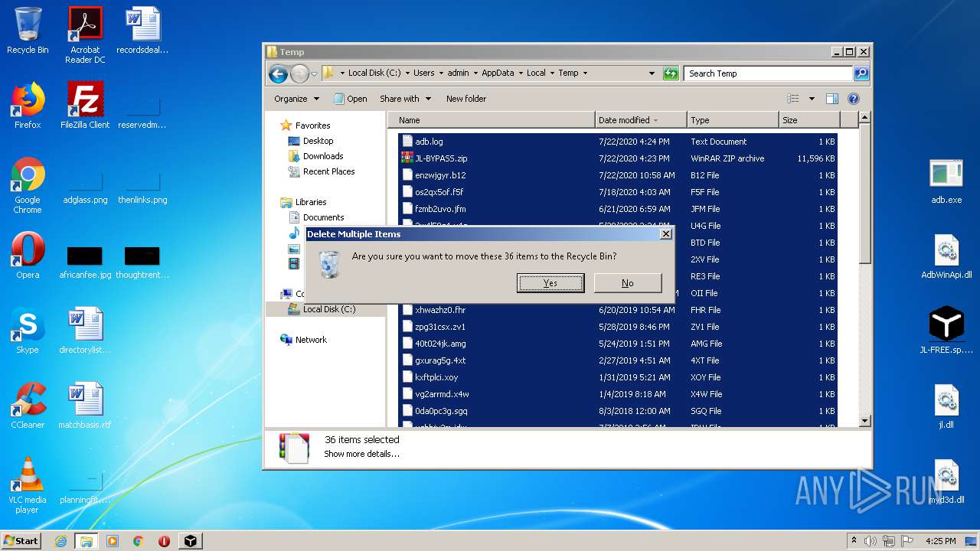The width and height of the screenshot is (980, 551).
Task: Launch Firefox desktop shortcut
Action: [x=28, y=105]
